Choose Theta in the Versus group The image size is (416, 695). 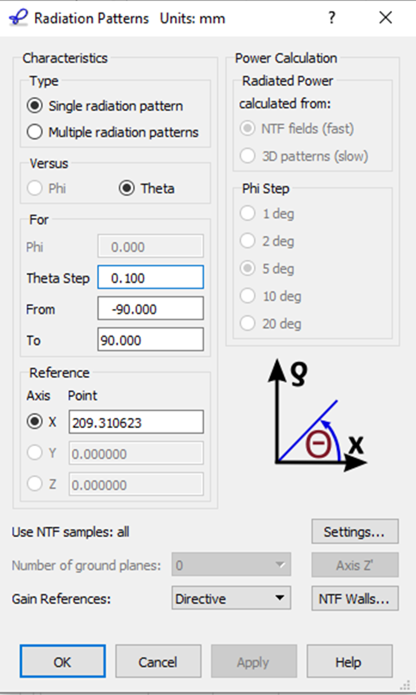point(147,188)
